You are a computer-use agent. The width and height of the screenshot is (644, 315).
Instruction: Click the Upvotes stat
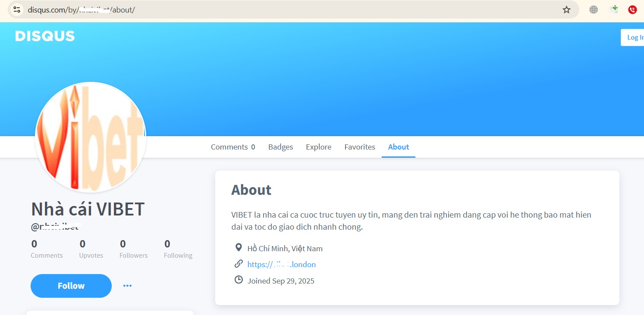click(91, 250)
